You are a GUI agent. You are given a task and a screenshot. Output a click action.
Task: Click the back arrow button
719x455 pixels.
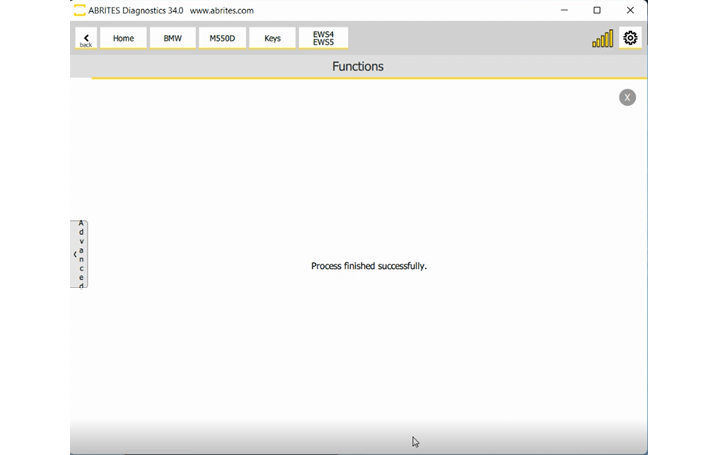[x=86, y=39]
